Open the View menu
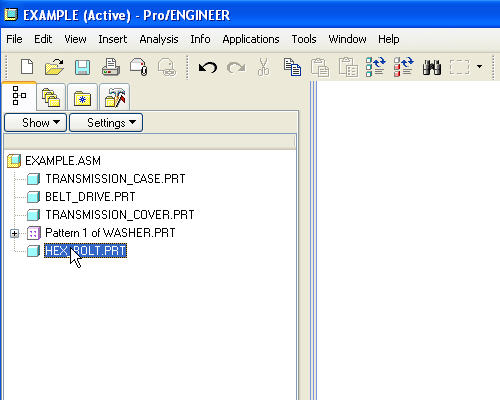 coord(75,39)
